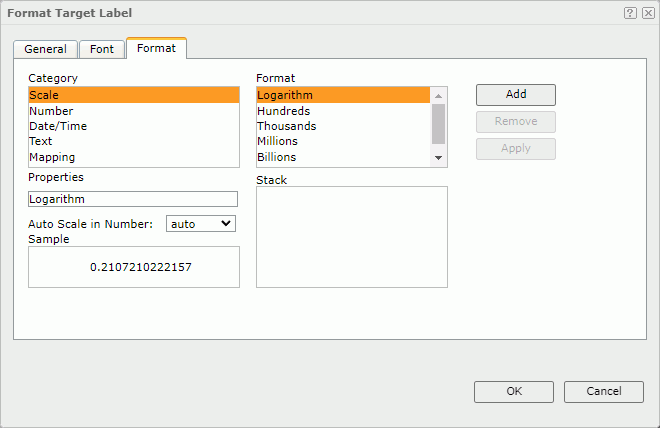
Task: Confirm with the OK button
Action: click(513, 391)
